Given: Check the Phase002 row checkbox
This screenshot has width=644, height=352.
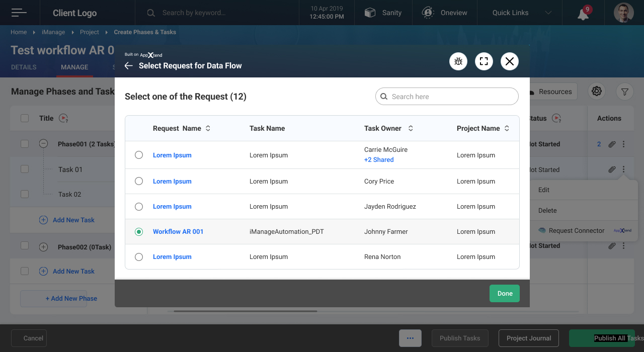Looking at the screenshot, I should [25, 245].
